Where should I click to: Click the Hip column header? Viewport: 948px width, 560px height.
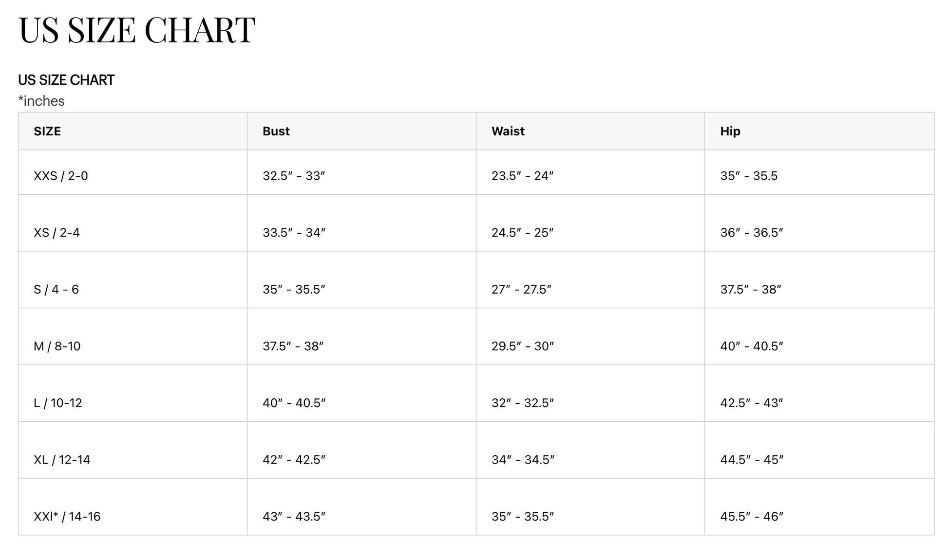[730, 131]
